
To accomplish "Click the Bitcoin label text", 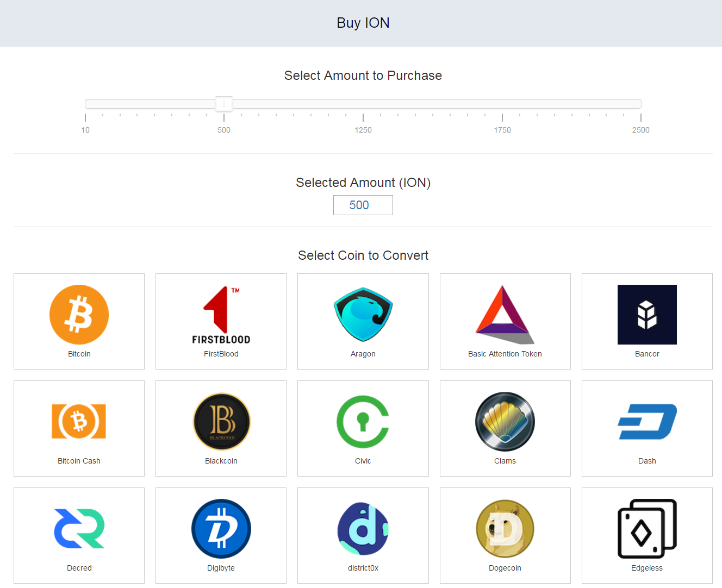I will 79,354.
